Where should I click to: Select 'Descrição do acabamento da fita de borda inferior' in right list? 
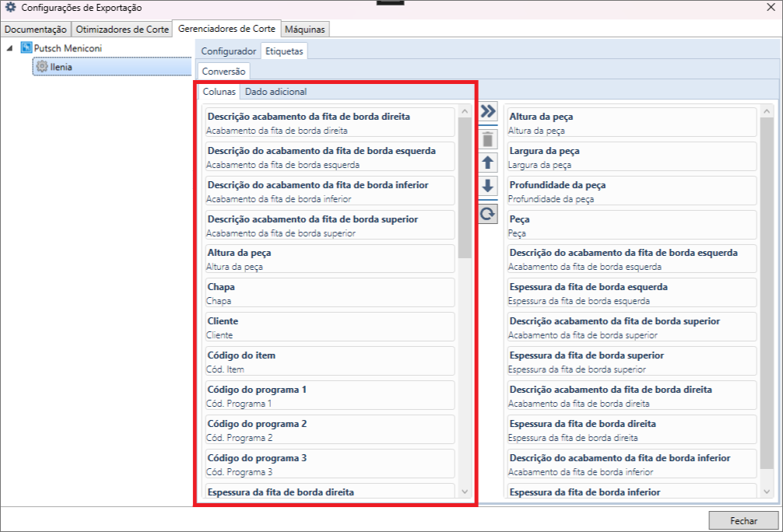632,464
